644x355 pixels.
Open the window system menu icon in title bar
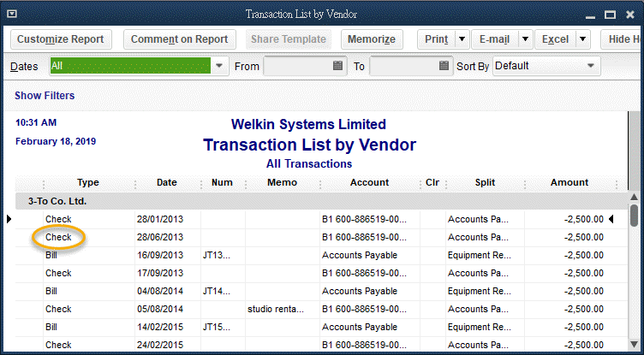pyautogui.click(x=12, y=14)
